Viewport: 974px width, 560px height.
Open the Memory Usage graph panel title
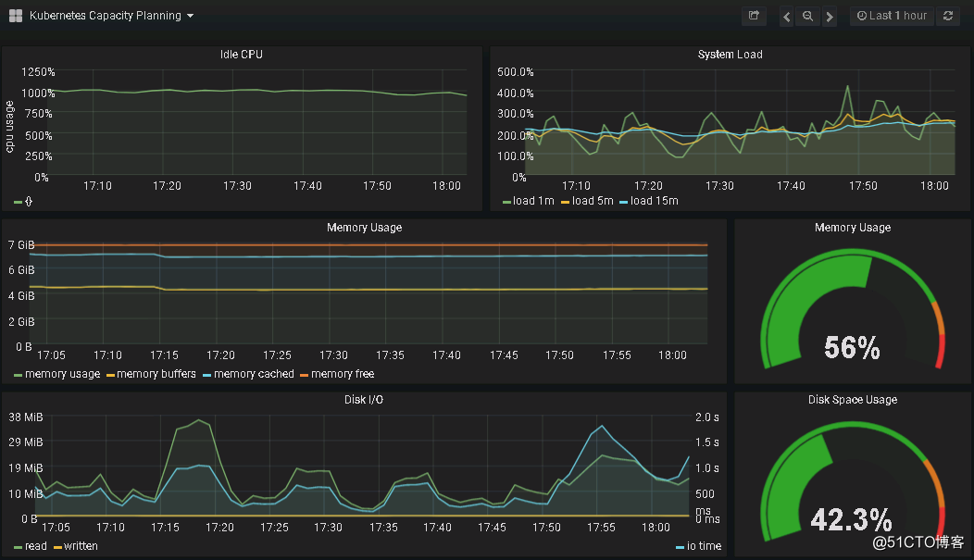click(x=364, y=227)
